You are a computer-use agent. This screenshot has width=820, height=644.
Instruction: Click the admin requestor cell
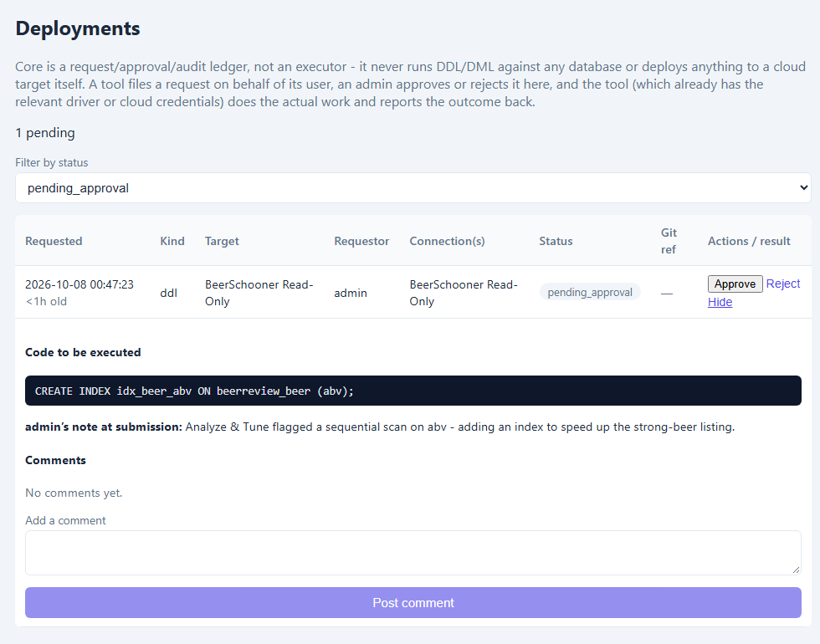351,293
